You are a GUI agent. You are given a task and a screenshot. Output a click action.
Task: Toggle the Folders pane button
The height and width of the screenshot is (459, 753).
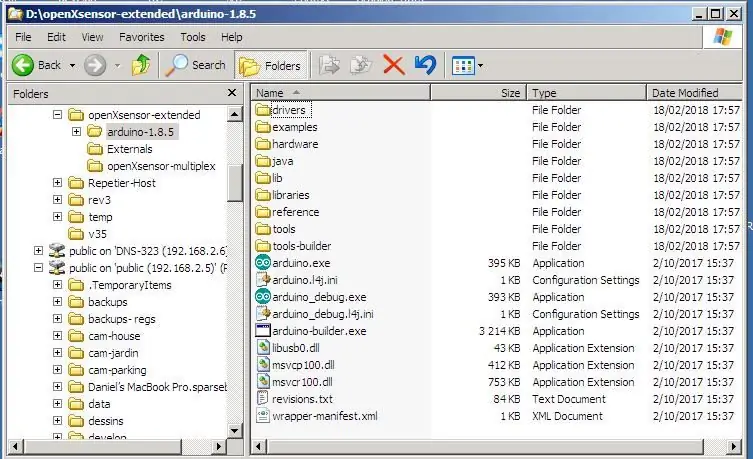(x=271, y=65)
